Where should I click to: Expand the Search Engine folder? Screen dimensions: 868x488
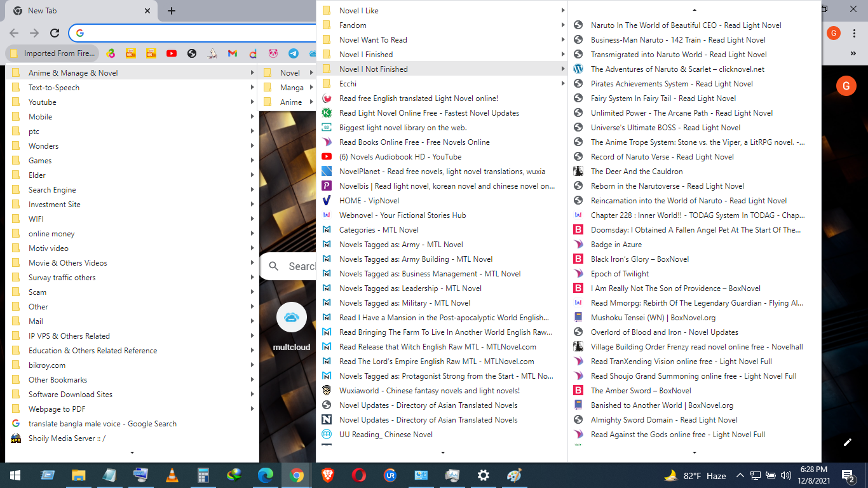tap(132, 190)
